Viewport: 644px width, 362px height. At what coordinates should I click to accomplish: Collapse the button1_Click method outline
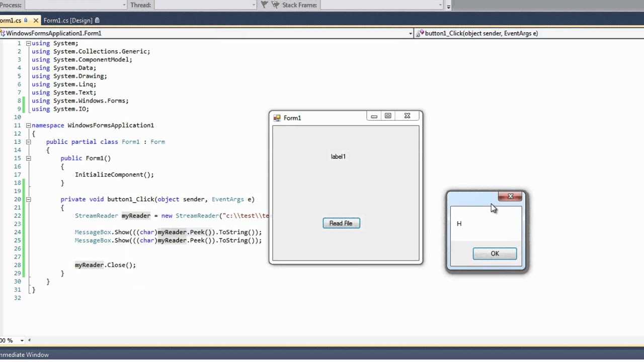28,199
